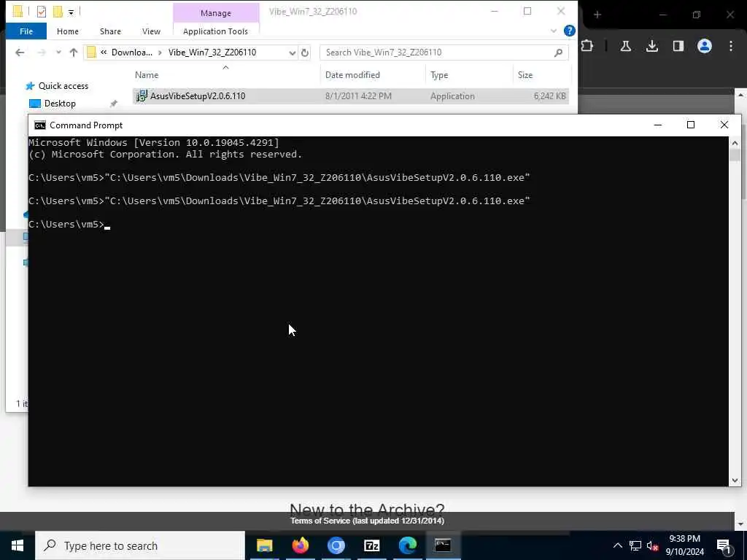
Task: Click the Command Prompt scrollbar up arrow
Action: point(735,142)
